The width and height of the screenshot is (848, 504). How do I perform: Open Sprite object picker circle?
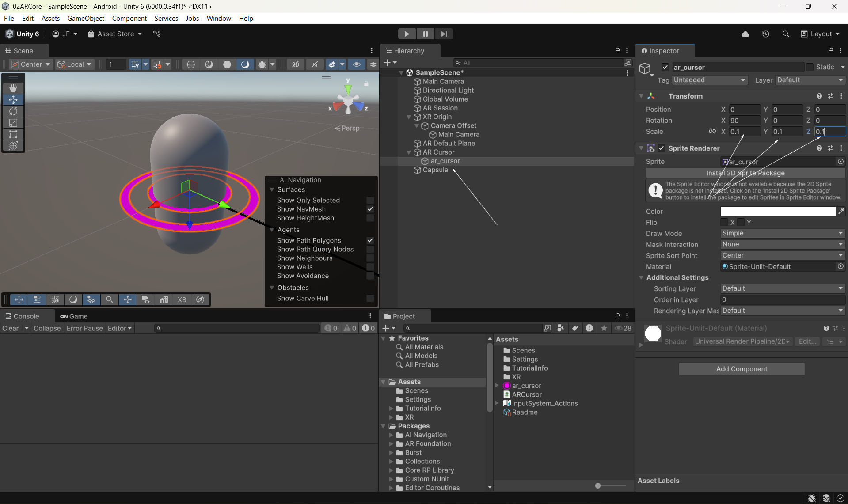pos(840,162)
